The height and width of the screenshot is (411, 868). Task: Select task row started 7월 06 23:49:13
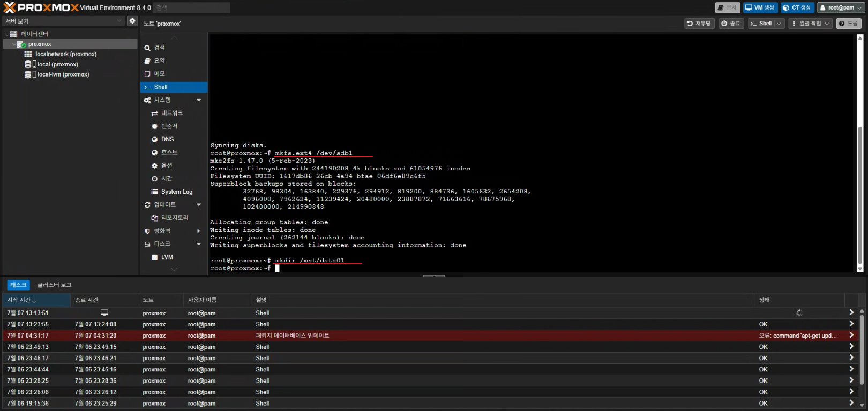pyautogui.click(x=430, y=347)
